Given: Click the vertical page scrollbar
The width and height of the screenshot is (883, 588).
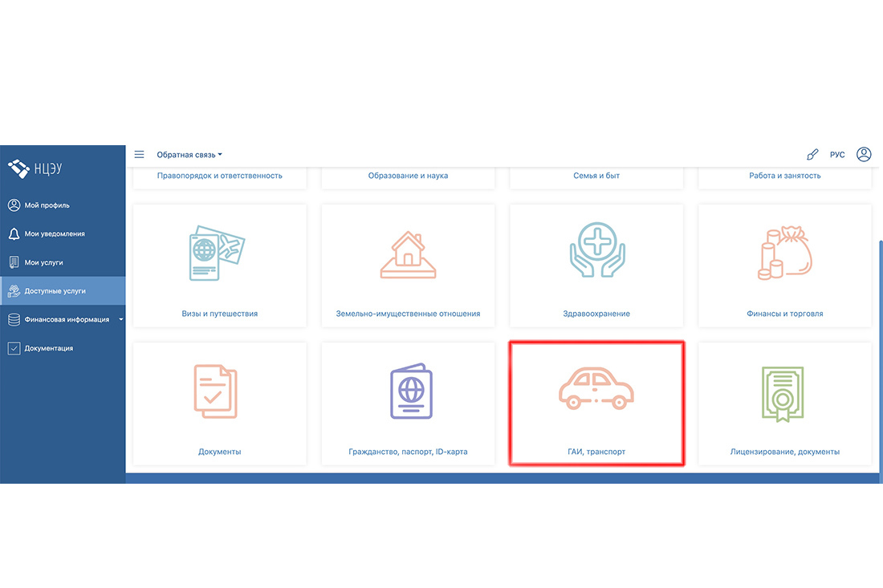Looking at the screenshot, I should (x=881, y=360).
